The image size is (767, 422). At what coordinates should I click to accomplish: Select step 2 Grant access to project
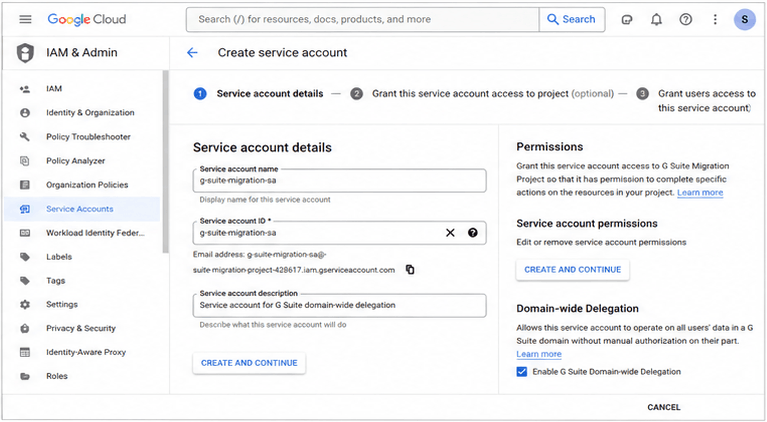click(x=482, y=93)
